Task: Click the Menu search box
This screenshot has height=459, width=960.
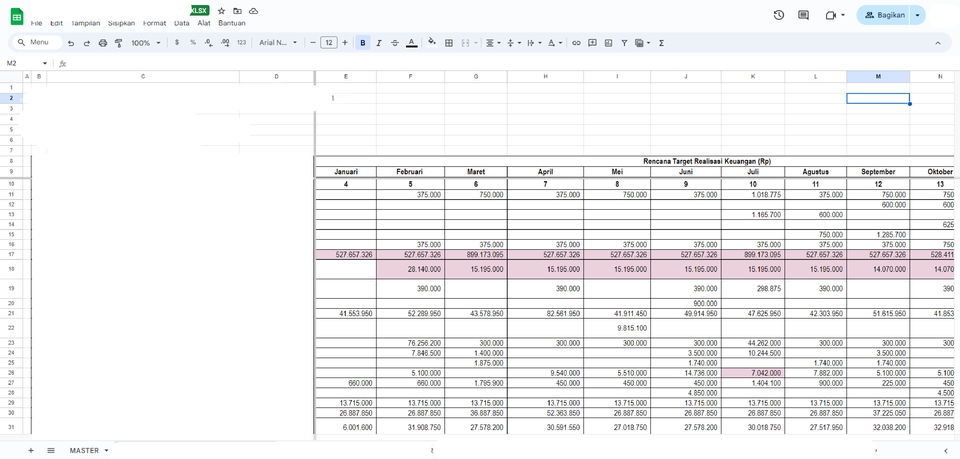Action: click(37, 43)
